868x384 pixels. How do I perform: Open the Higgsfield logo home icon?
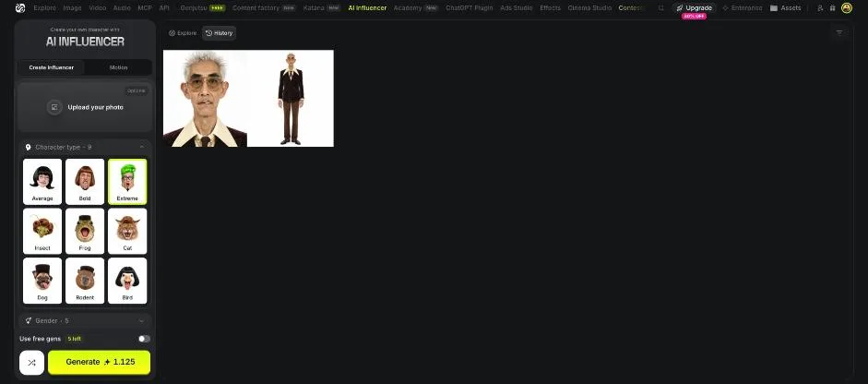click(x=20, y=7)
